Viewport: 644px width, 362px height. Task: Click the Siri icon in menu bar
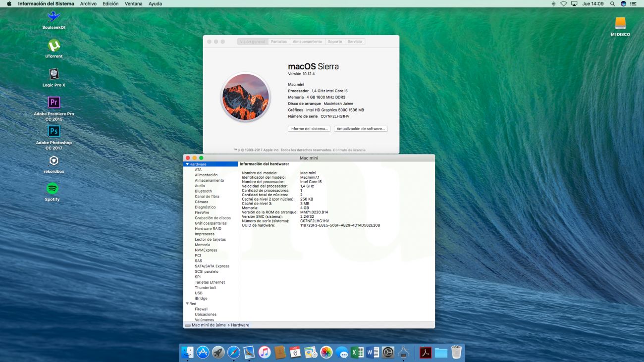623,4
